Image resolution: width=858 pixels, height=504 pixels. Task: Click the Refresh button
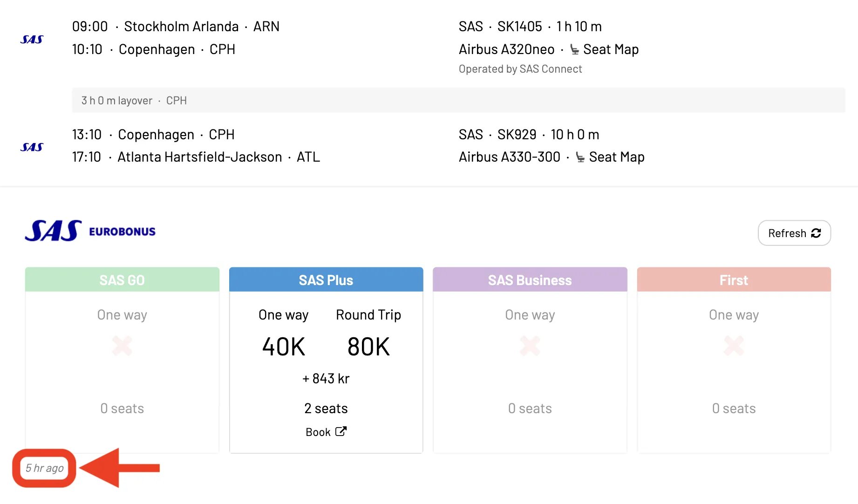[x=794, y=233]
